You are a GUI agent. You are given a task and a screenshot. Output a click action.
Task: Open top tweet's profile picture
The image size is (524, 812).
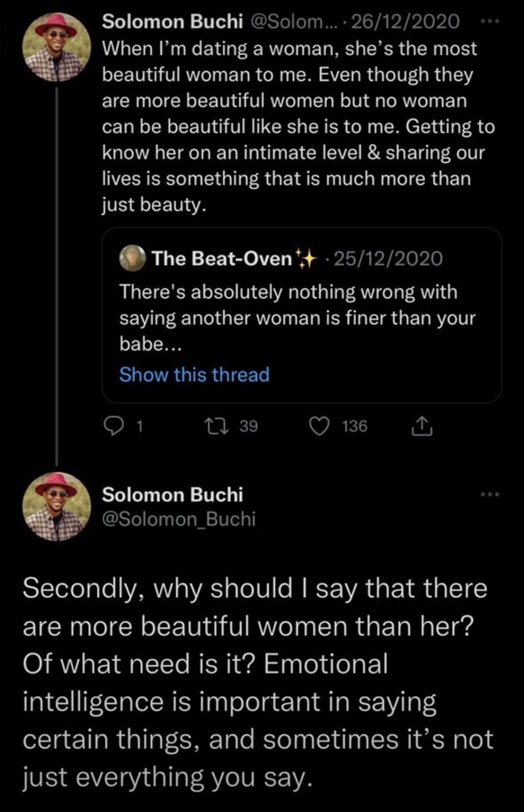click(x=57, y=47)
